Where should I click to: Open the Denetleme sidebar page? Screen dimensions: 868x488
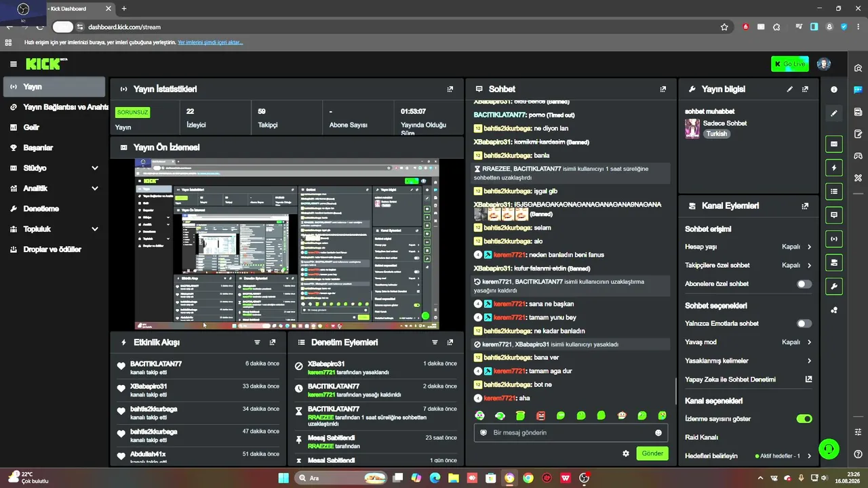pos(54,209)
